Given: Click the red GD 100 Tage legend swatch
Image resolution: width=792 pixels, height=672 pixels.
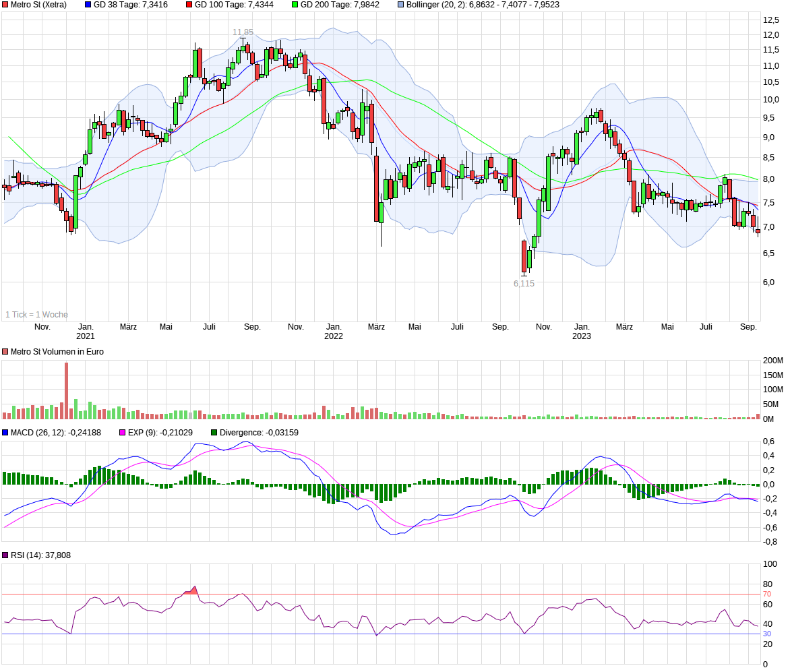Looking at the screenshot, I should [x=189, y=5].
